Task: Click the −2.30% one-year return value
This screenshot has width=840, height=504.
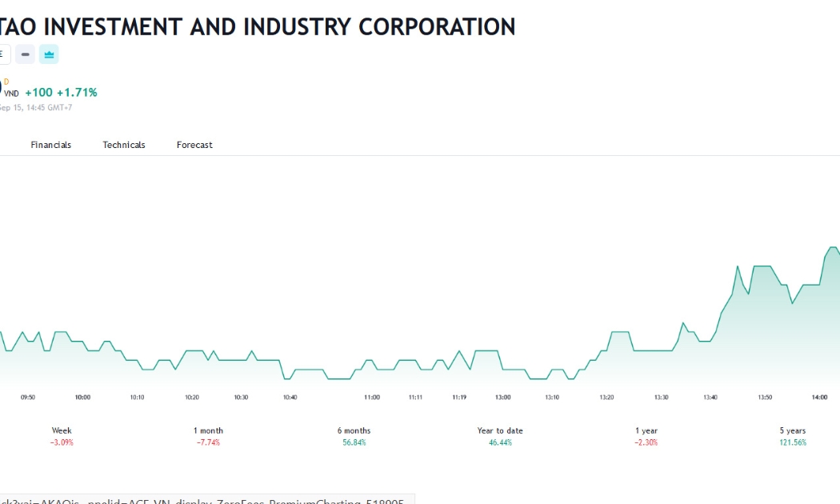Action: (x=646, y=442)
